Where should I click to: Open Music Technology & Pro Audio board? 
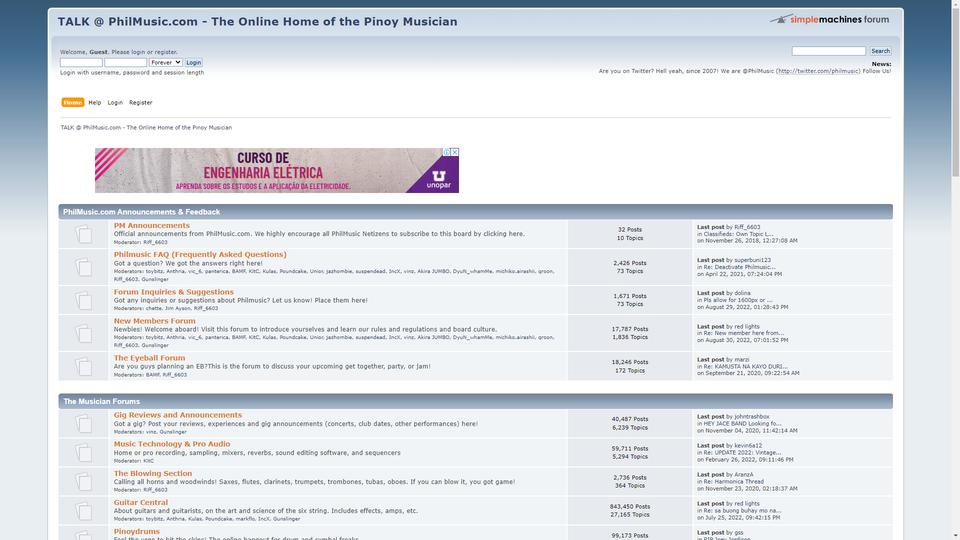click(171, 444)
